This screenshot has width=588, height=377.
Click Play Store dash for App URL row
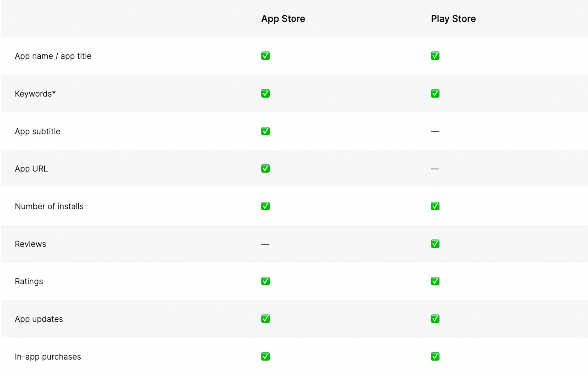coord(435,169)
